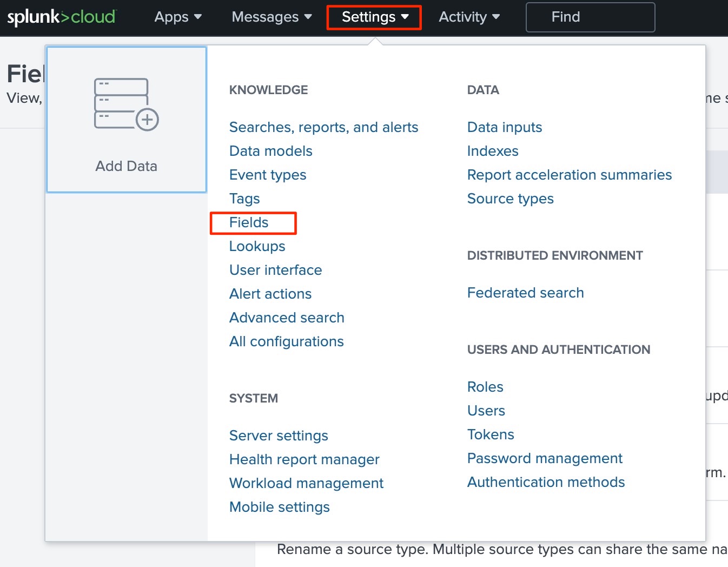Open the Activity dropdown
This screenshot has width=728, height=567.
coord(468,17)
